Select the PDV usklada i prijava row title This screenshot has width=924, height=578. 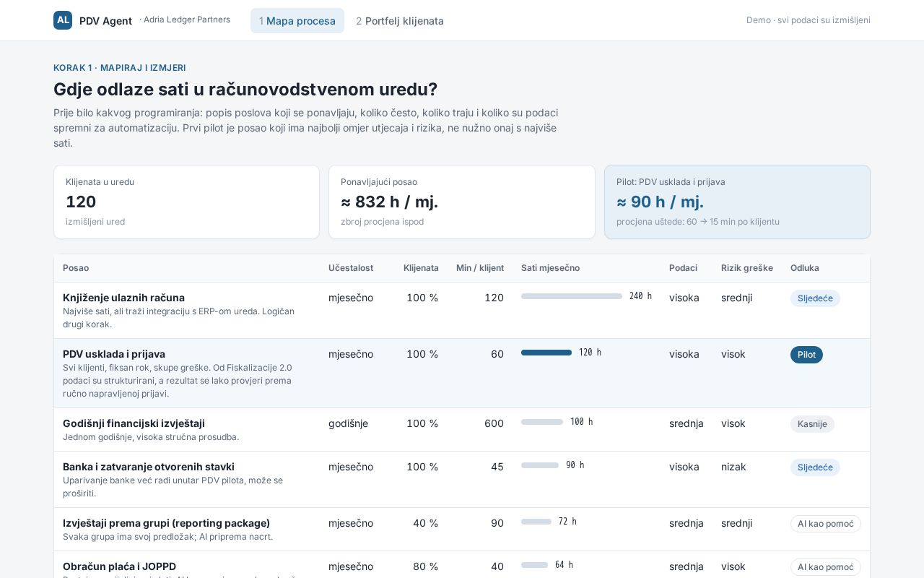coord(114,354)
